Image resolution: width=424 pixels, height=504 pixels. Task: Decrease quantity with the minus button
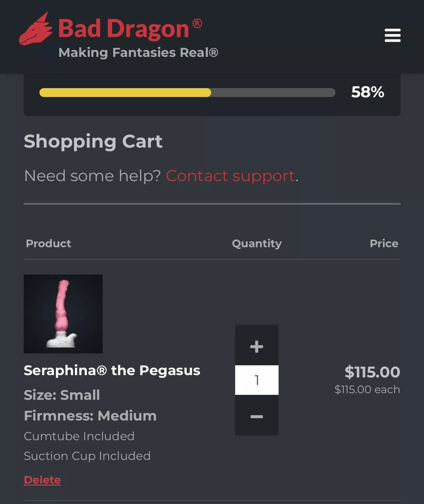click(x=257, y=416)
